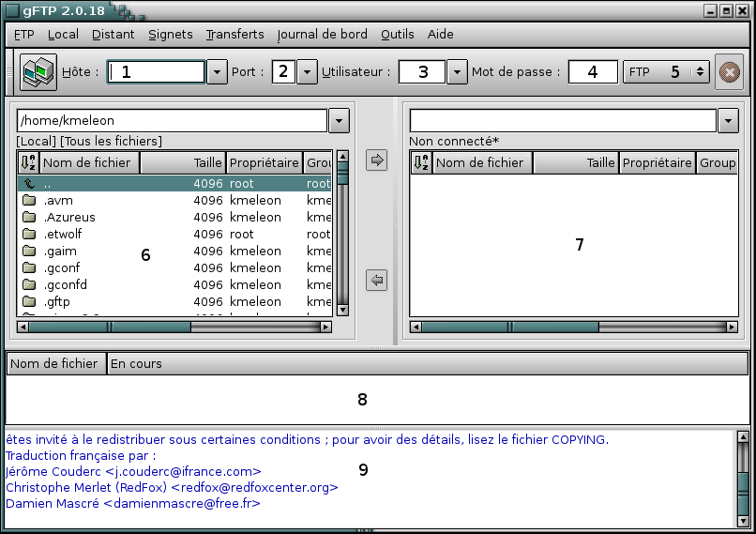Expand the remote path dropdown
756x534 pixels.
(728, 121)
